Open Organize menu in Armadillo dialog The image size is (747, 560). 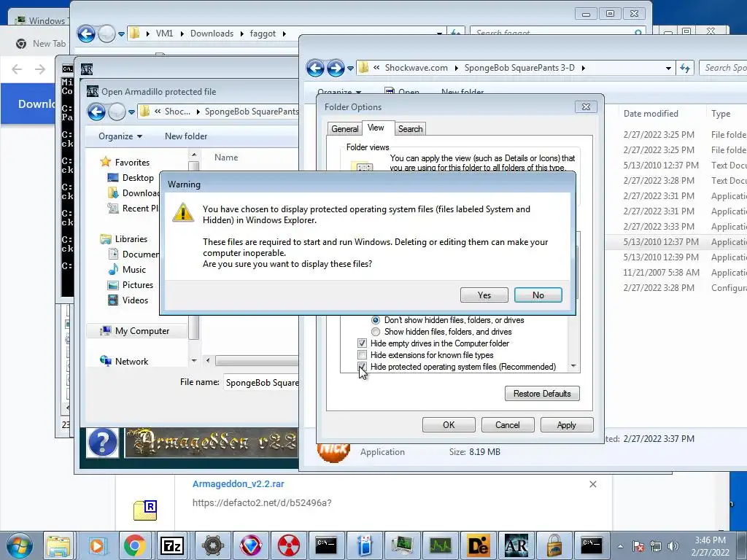[120, 136]
